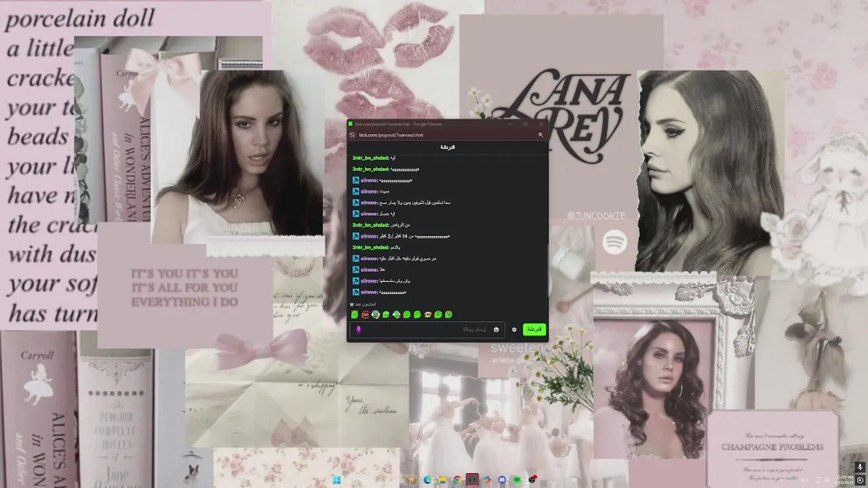Viewport: 868px width, 488px height.
Task: Click the colorful pinwheel app icon on taskbar
Action: (x=487, y=480)
